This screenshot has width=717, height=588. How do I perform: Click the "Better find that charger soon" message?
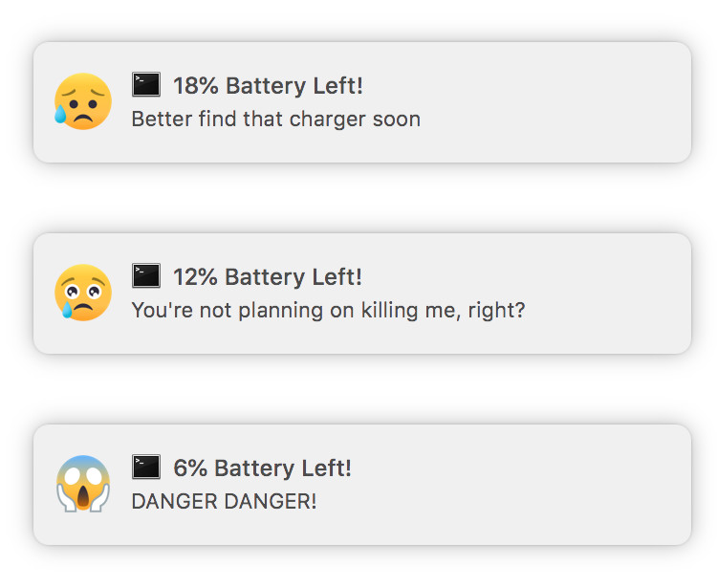(275, 120)
